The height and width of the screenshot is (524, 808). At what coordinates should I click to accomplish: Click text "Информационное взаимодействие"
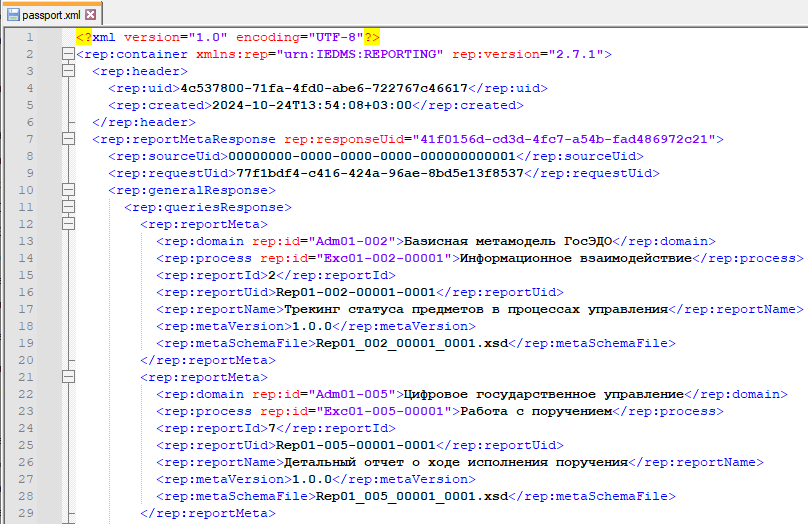click(576, 258)
